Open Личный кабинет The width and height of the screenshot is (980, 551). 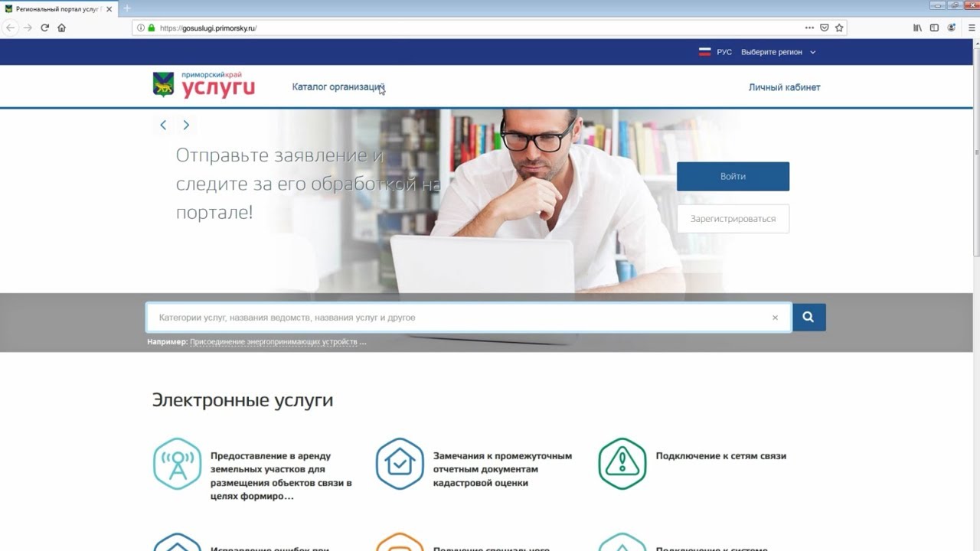pyautogui.click(x=784, y=87)
